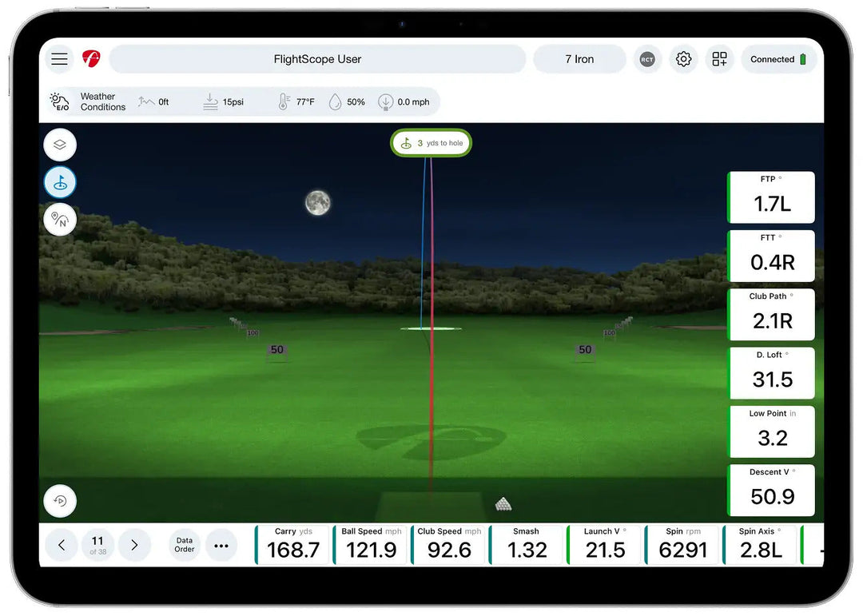Select the Spin 6291 rpm tile
Screen dimensions: 863x616
point(683,545)
